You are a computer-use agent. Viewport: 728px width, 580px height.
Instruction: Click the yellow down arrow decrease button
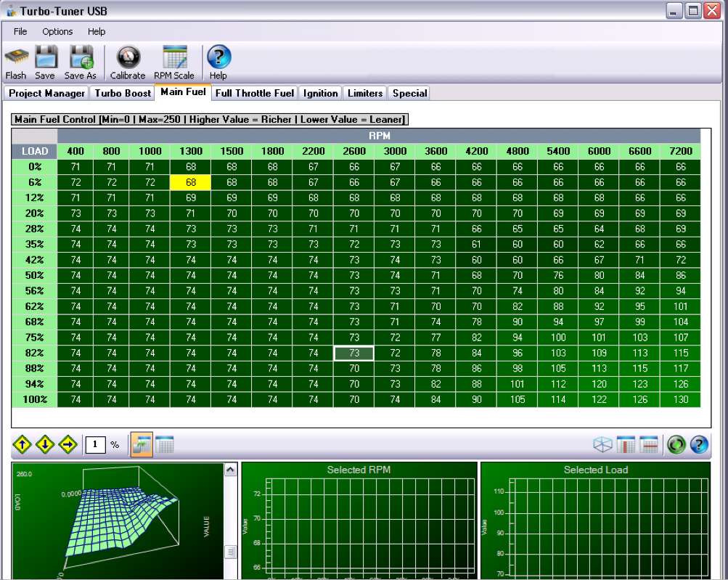(x=45, y=444)
